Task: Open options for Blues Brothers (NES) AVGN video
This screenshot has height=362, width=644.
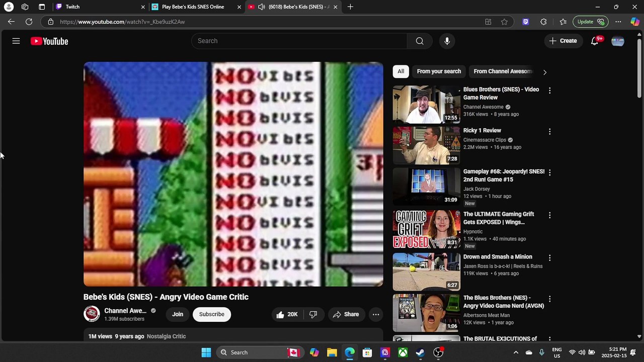Action: 549,299
